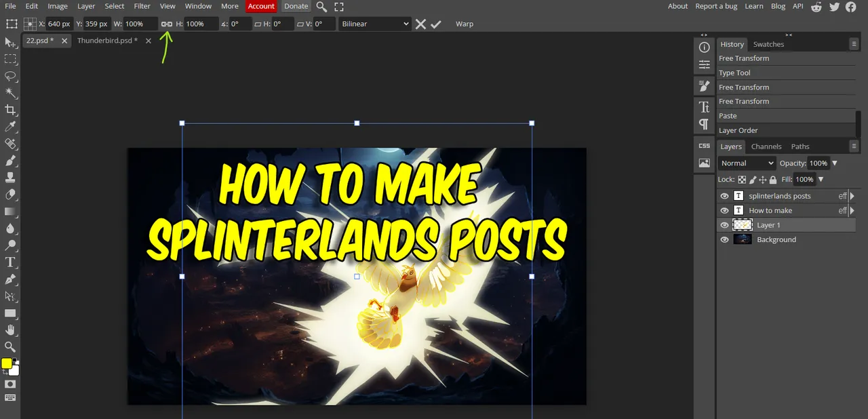Select the Brush tool in left toolbar

tap(10, 161)
